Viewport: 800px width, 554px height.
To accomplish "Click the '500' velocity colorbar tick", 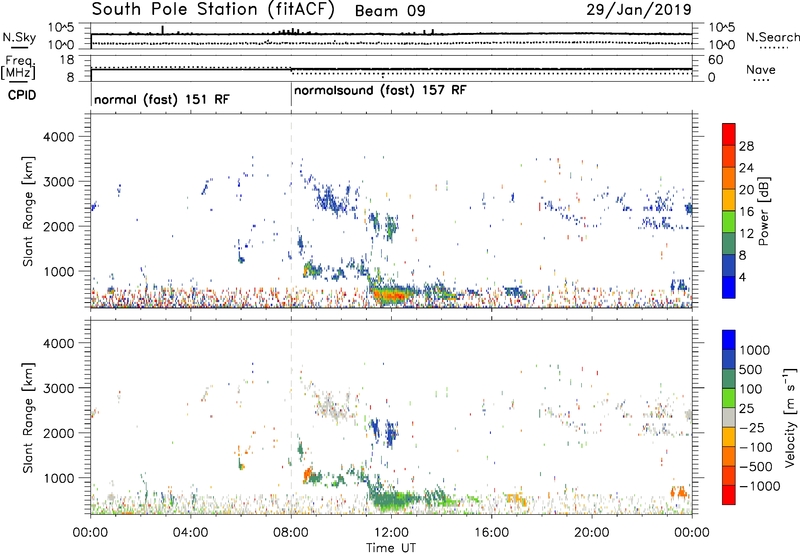I will [x=751, y=370].
